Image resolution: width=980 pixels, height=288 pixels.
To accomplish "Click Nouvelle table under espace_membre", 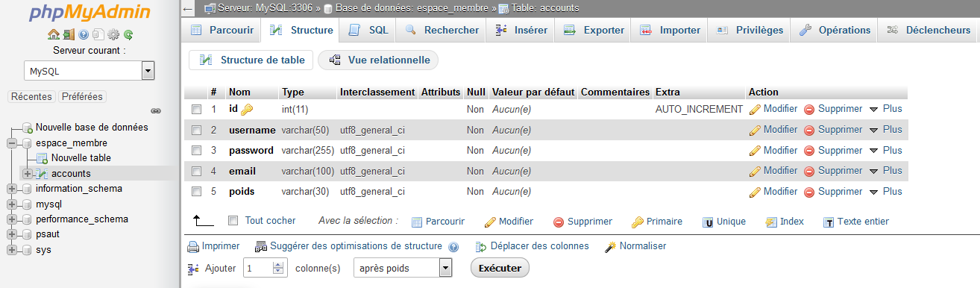I will click(x=81, y=158).
